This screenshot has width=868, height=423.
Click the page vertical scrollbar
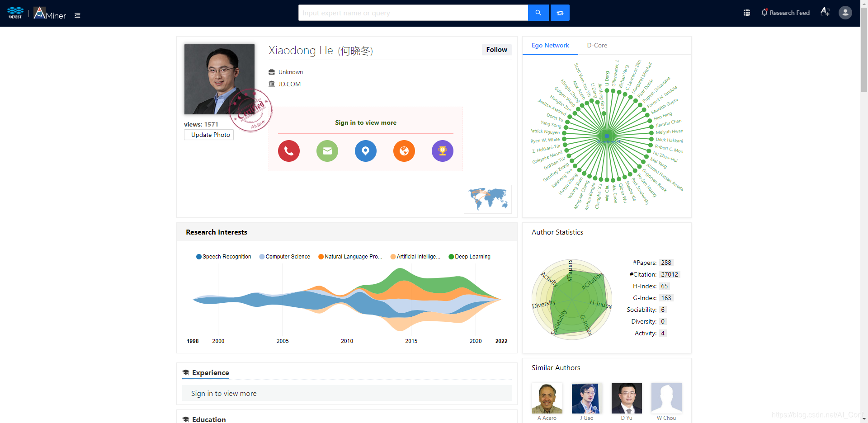(x=864, y=50)
